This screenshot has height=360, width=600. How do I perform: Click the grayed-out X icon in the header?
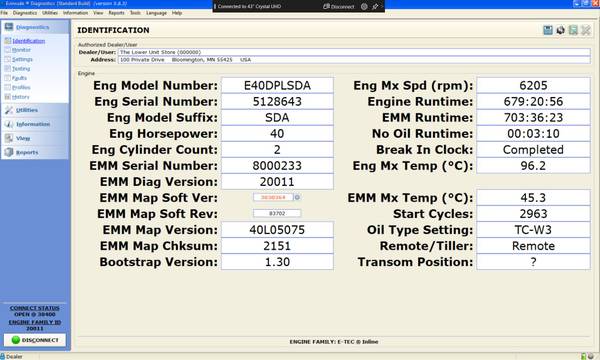[585, 30]
